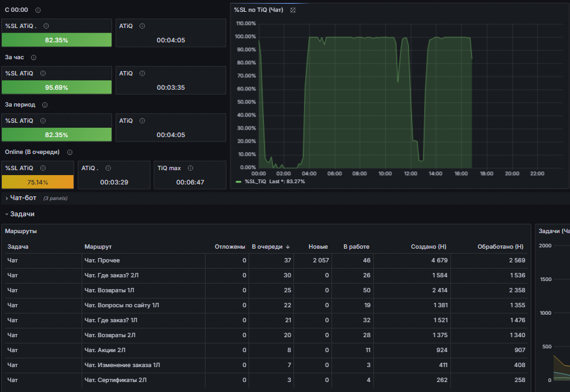Sort table by "В работе" column header

[356, 247]
